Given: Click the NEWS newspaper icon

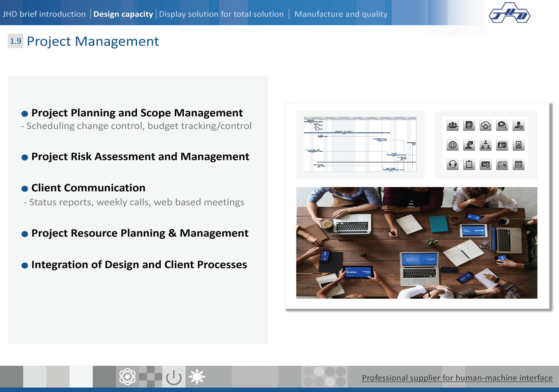Looking at the screenshot, I should [x=502, y=164].
